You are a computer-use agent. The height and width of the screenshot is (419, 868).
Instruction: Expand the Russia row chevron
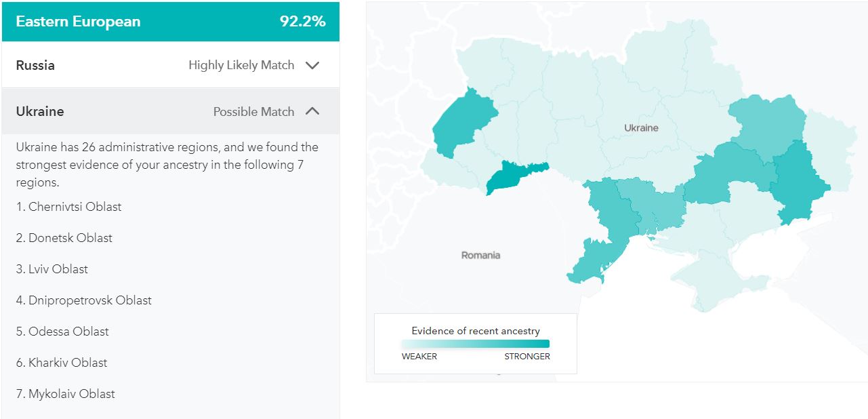(312, 66)
